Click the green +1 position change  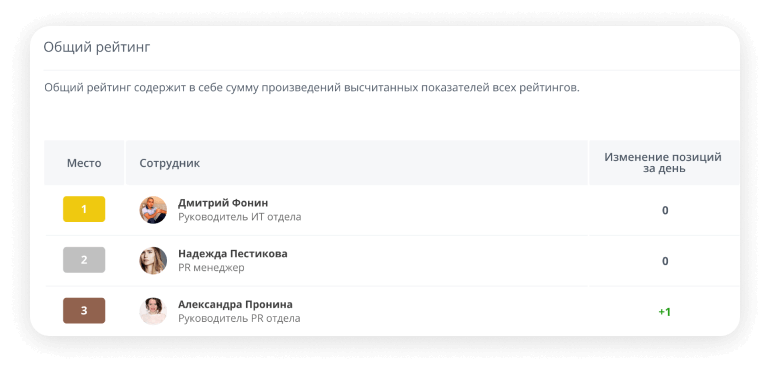[664, 312]
